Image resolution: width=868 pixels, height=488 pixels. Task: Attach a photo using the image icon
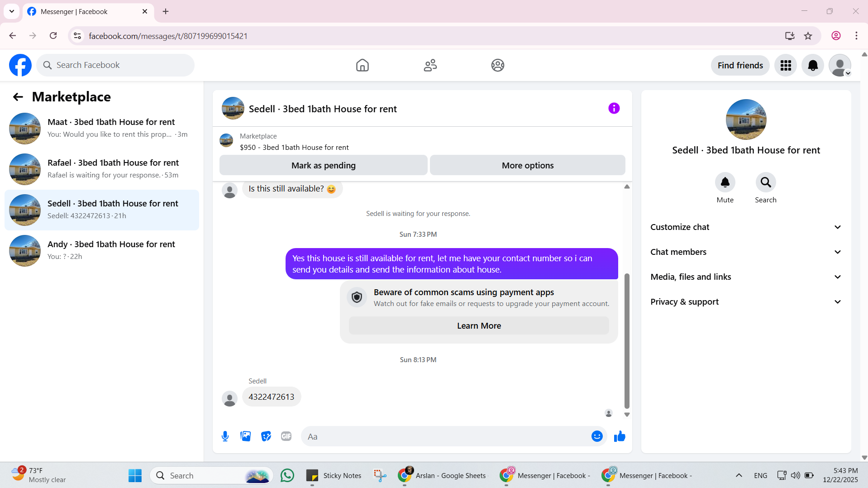pos(245,436)
